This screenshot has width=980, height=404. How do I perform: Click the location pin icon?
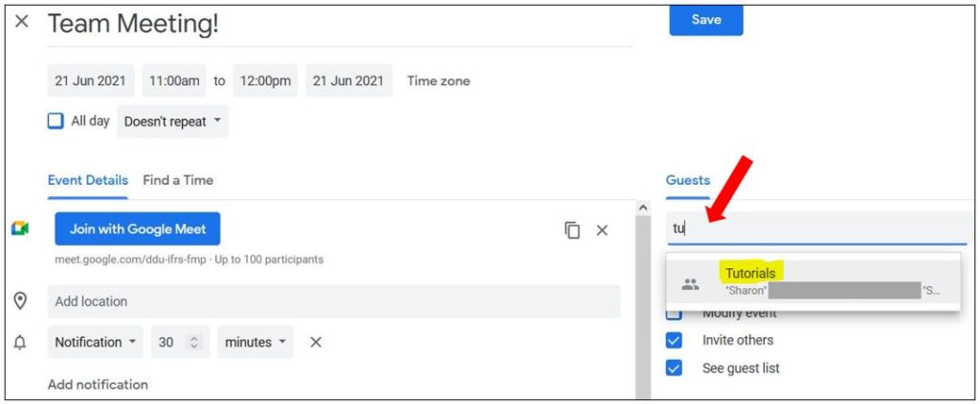pos(20,302)
